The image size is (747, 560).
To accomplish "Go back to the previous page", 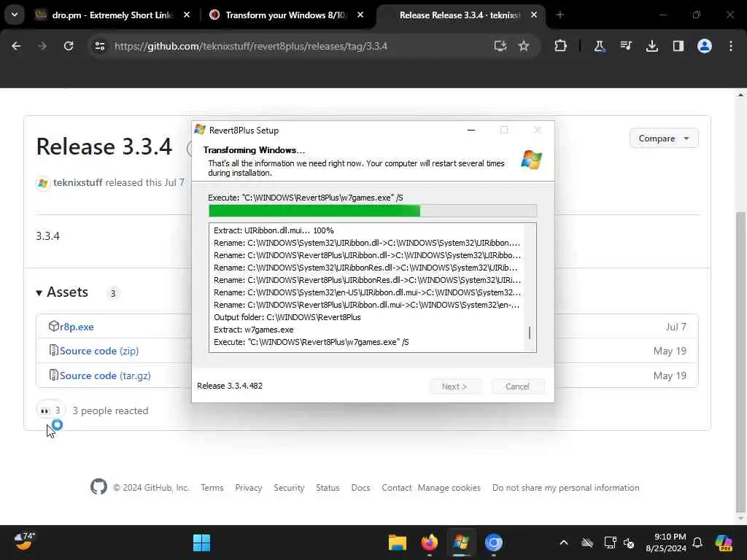I will (16, 46).
